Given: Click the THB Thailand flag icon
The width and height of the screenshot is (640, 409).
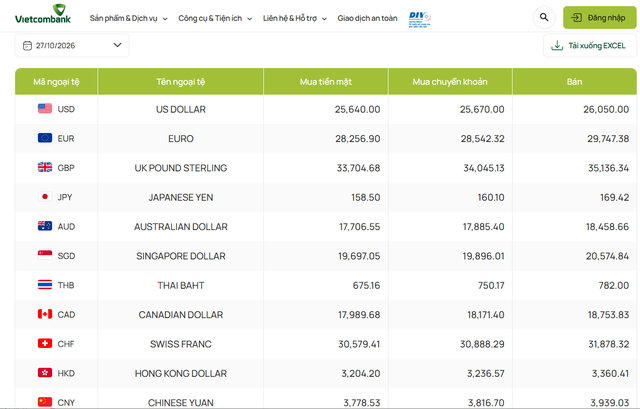Looking at the screenshot, I should [x=45, y=285].
